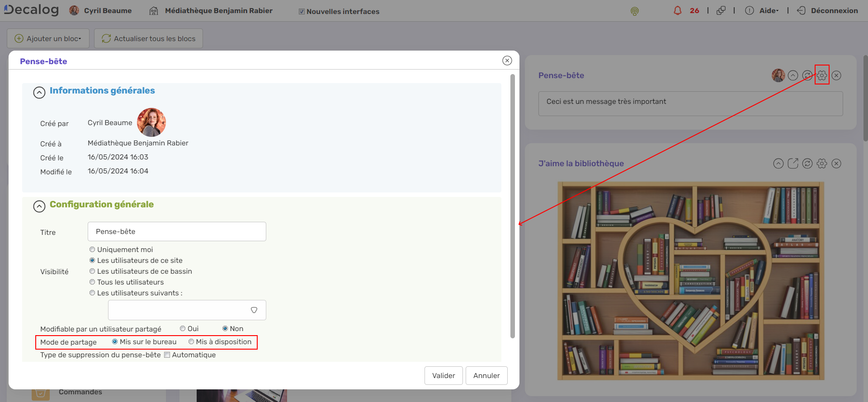Click the Valider button

(443, 376)
